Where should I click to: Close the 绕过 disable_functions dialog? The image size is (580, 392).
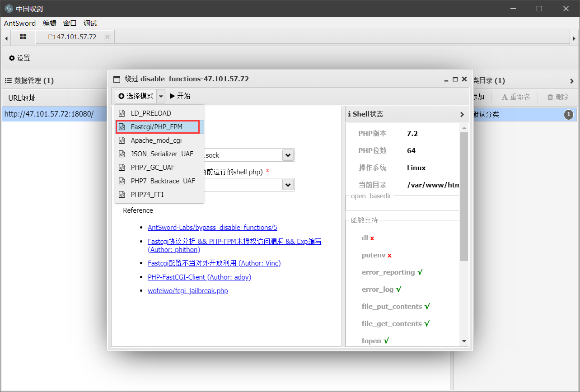pyautogui.click(x=464, y=79)
